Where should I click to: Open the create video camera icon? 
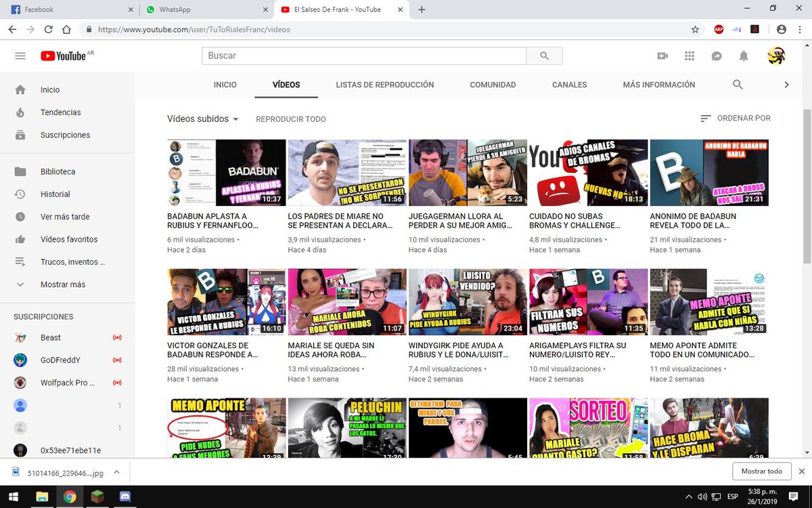click(662, 56)
